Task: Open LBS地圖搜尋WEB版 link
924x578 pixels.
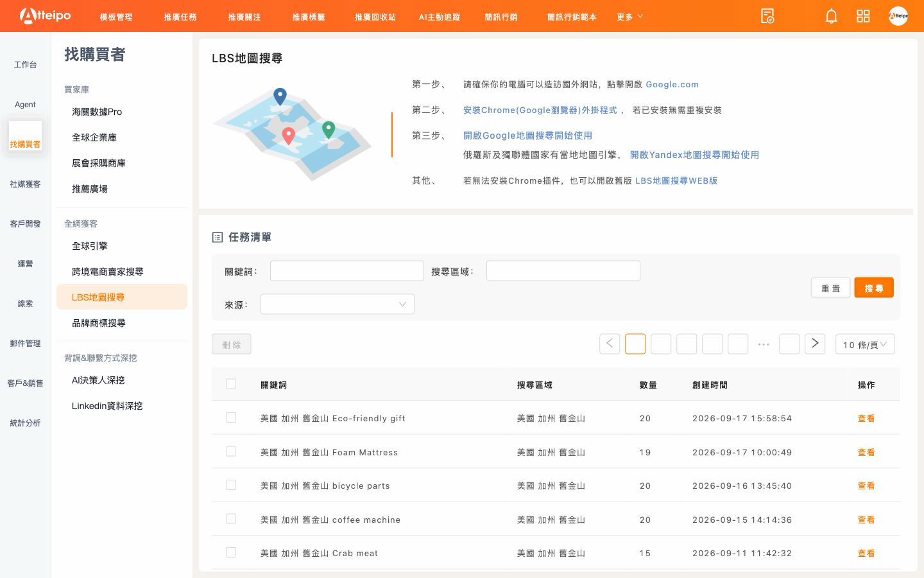Action: tap(676, 180)
